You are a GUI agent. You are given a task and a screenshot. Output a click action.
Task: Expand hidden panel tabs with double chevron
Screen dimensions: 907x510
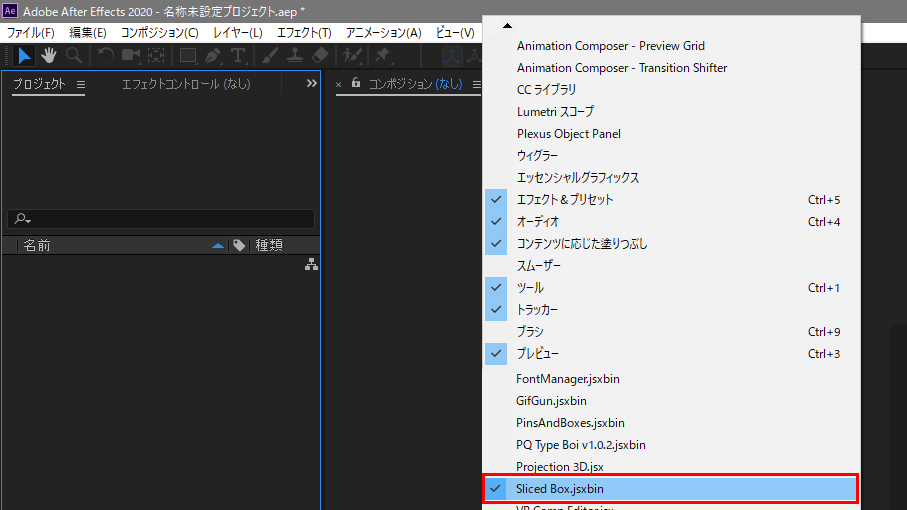click(311, 83)
